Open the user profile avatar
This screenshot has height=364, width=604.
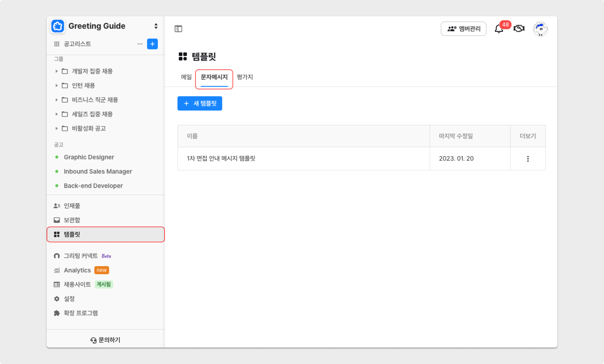point(540,29)
